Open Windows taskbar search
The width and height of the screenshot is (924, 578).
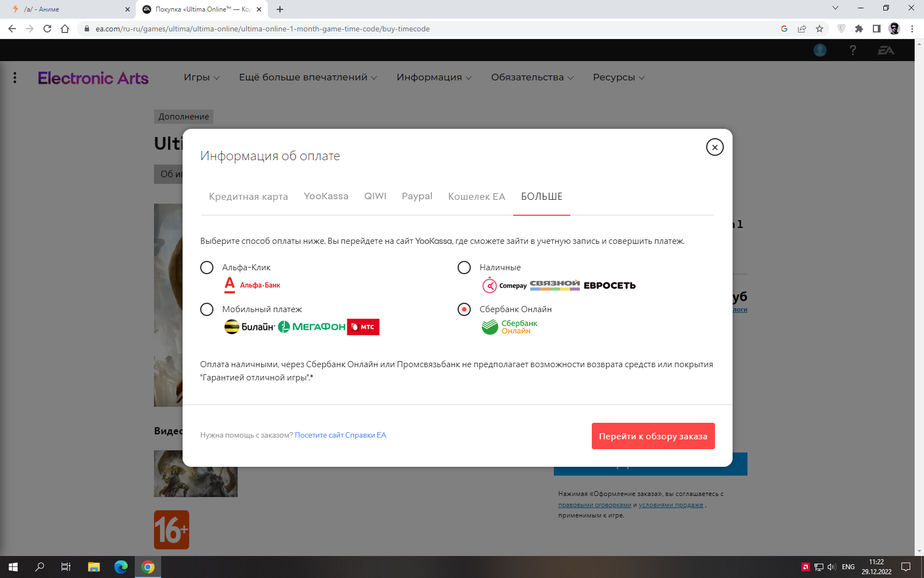40,567
